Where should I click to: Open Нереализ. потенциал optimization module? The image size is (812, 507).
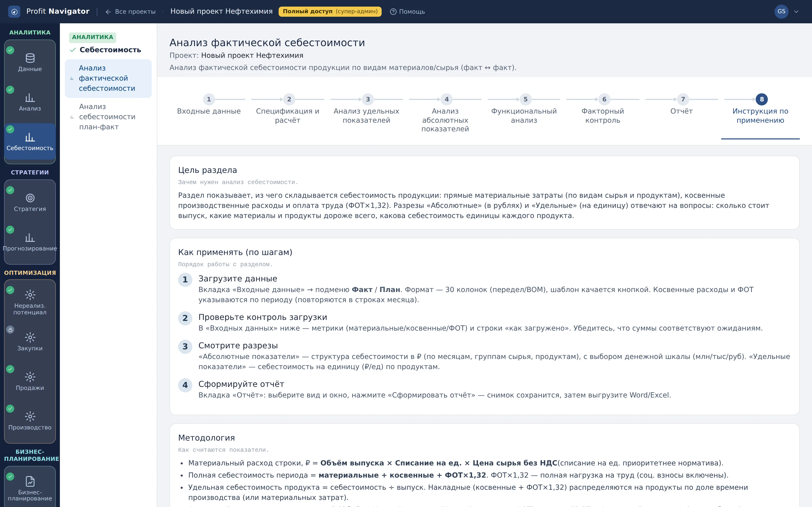(x=30, y=301)
